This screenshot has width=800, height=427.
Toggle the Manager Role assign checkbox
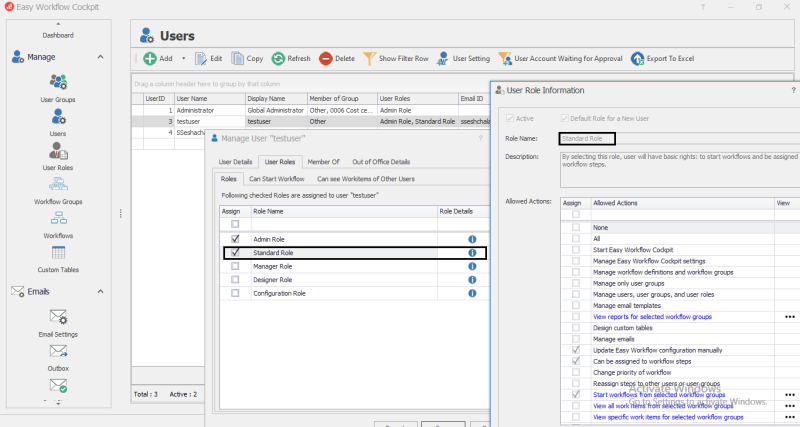[x=235, y=267]
